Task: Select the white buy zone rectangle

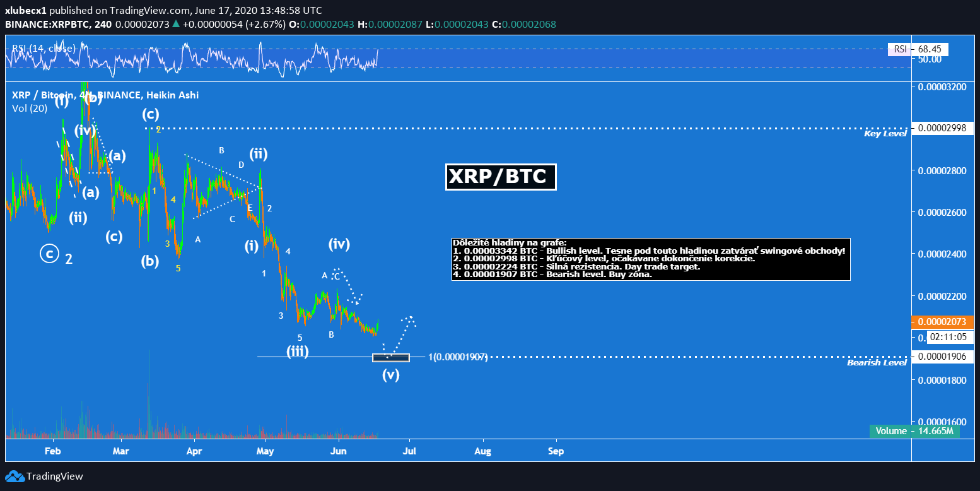Action: pyautogui.click(x=391, y=358)
